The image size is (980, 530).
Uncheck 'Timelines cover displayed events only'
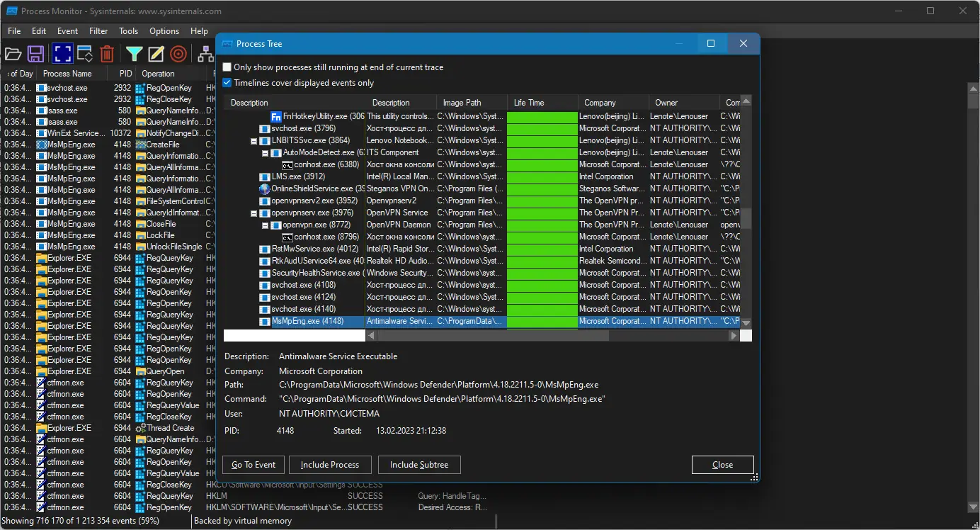pyautogui.click(x=227, y=83)
